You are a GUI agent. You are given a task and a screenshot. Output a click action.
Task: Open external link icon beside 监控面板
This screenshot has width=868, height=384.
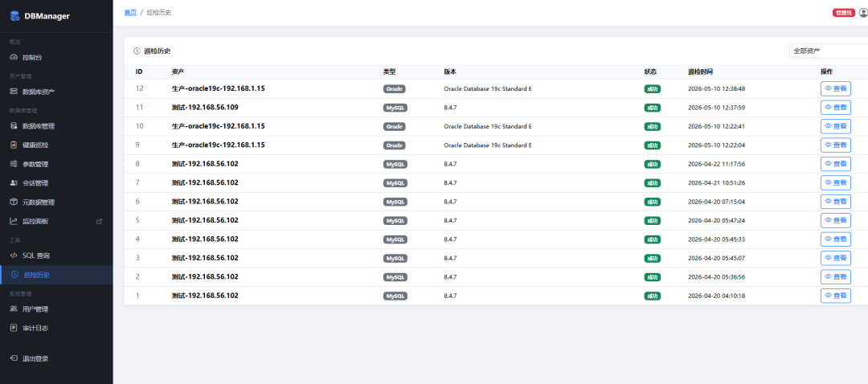(100, 222)
